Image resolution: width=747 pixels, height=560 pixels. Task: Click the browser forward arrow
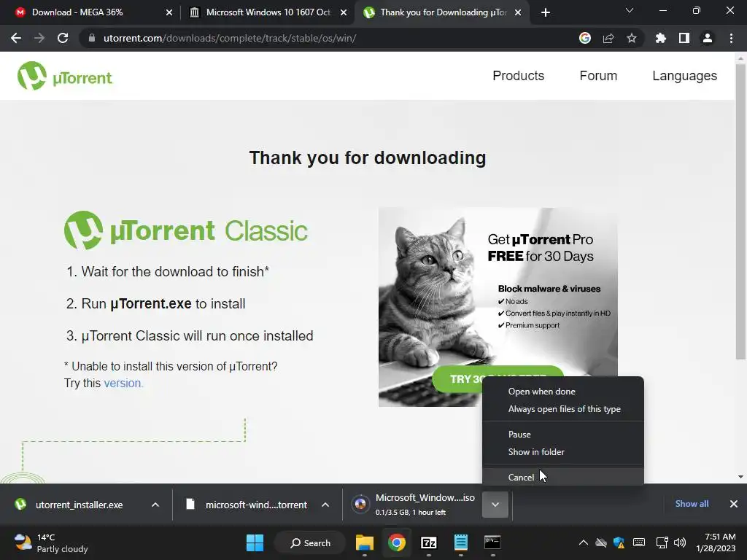pyautogui.click(x=39, y=38)
